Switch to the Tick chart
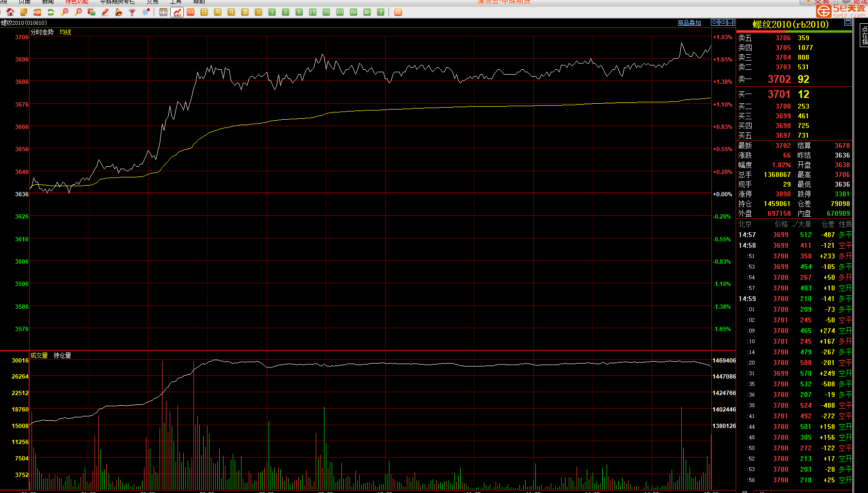The height and width of the screenshot is (493, 868). (191, 12)
